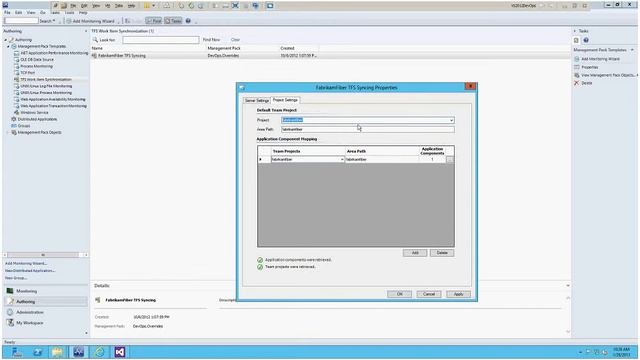Click Add Monitoring Wizard in the toolbar
Viewport: 640px width, 360px height.
pyautogui.click(x=90, y=21)
